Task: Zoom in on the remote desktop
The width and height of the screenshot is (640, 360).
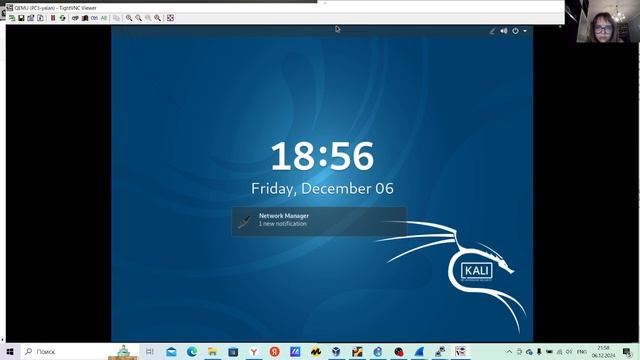Action: tap(129, 18)
